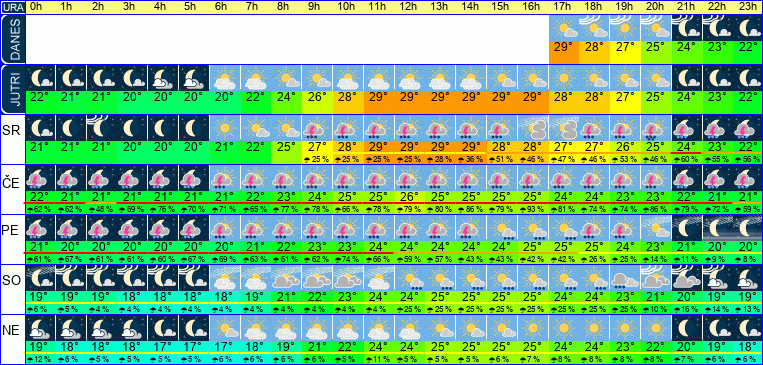Image resolution: width=763 pixels, height=365 pixels.
Task: Click the PE 21h foggy moon icon
Action: (x=687, y=228)
